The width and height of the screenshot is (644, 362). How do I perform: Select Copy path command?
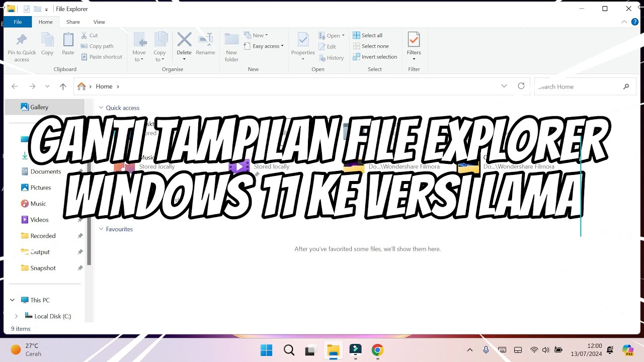click(97, 46)
